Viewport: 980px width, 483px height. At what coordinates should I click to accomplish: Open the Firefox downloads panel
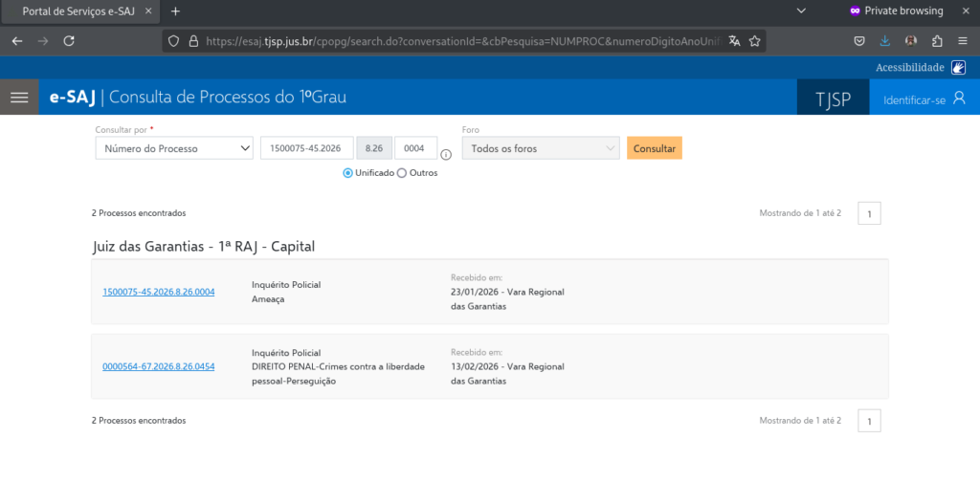click(x=885, y=41)
